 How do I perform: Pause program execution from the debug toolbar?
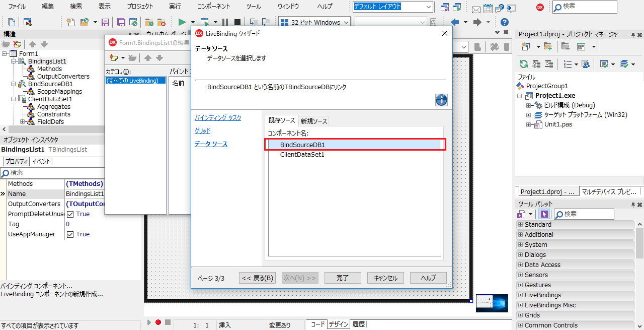[225, 22]
